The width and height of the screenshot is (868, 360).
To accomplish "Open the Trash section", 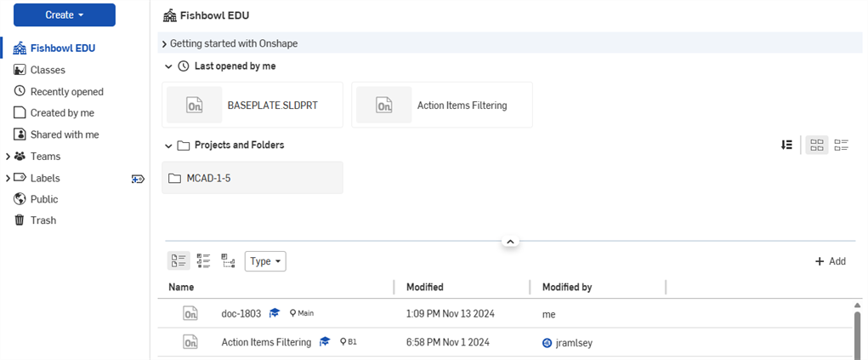I will coord(43,220).
